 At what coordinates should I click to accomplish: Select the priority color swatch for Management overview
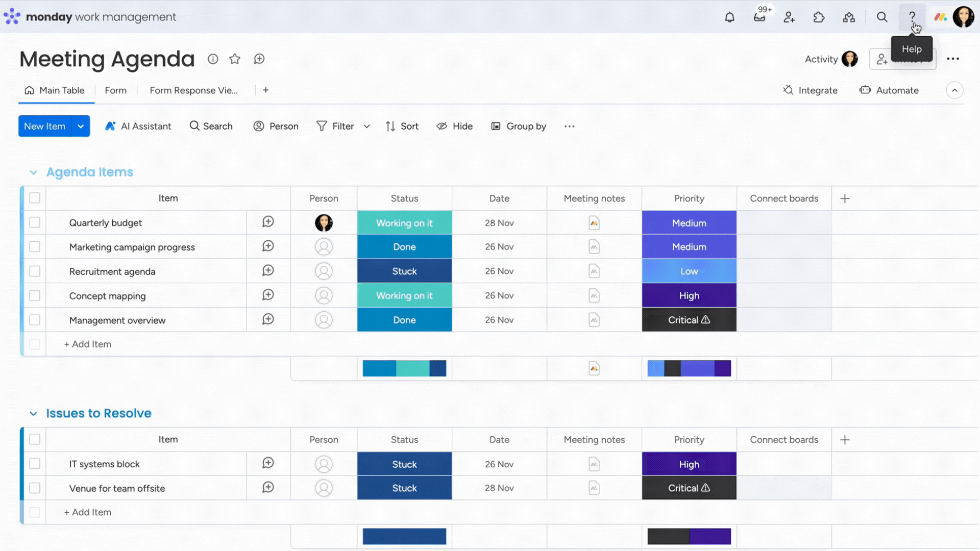point(689,319)
